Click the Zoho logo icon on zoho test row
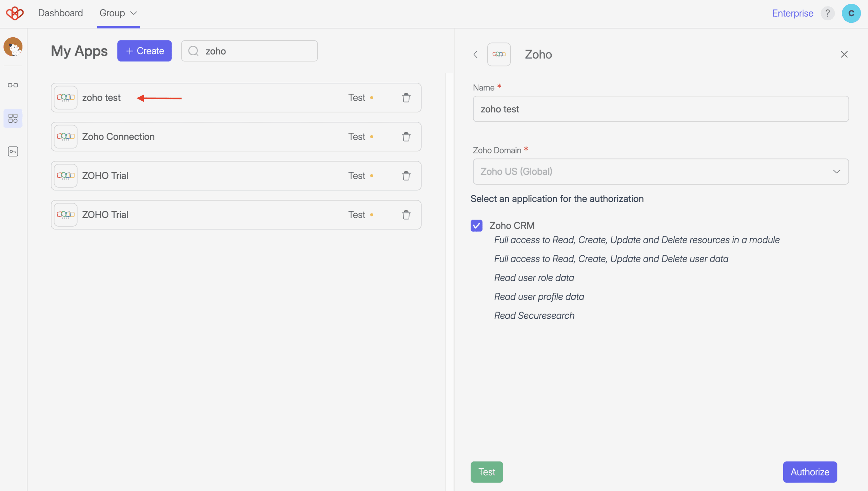 65,98
